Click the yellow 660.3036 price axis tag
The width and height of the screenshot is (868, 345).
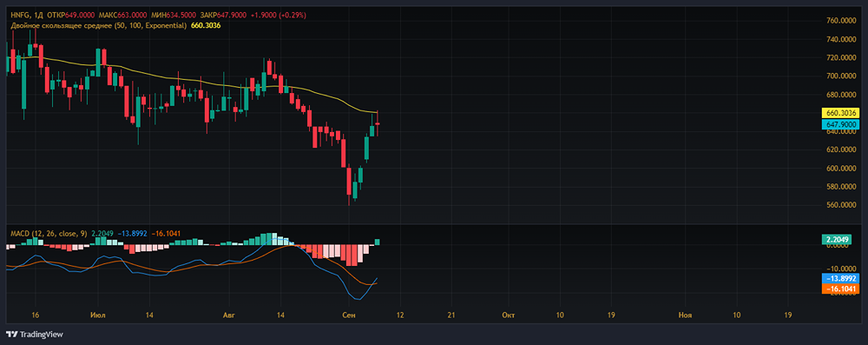[x=841, y=113]
